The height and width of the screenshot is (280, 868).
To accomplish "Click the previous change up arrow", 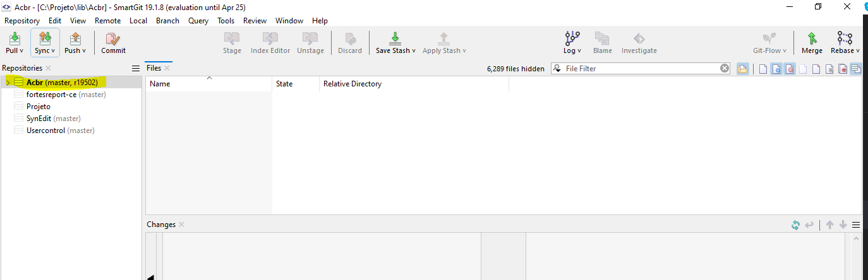I will click(x=830, y=225).
